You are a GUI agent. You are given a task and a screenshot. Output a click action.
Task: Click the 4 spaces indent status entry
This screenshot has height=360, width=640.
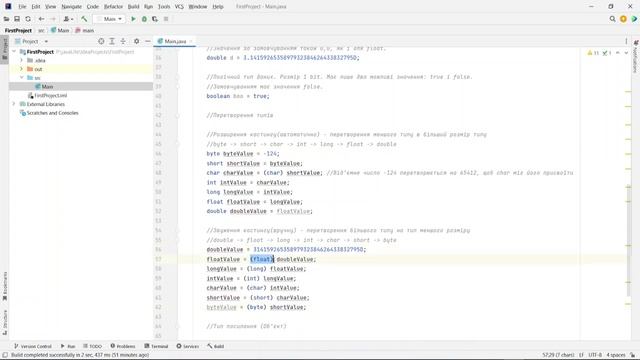616,355
